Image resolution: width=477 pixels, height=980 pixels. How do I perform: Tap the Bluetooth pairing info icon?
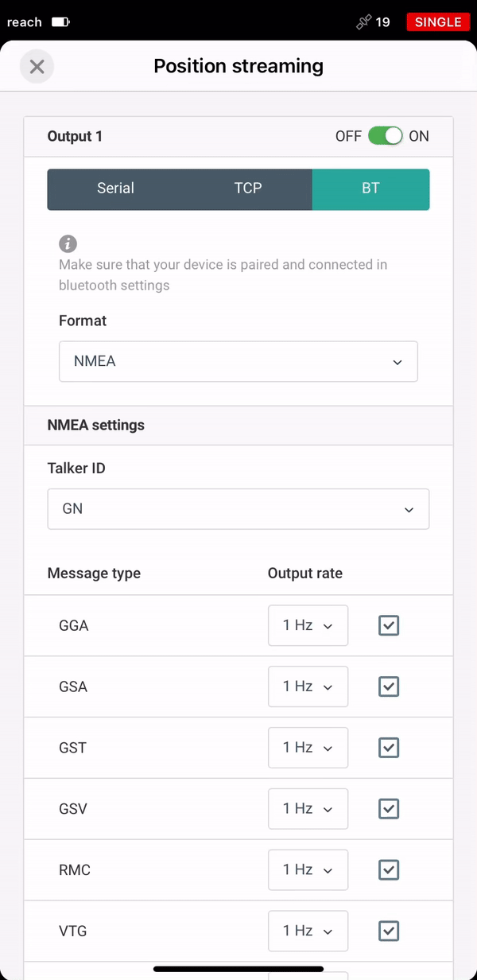pos(68,243)
